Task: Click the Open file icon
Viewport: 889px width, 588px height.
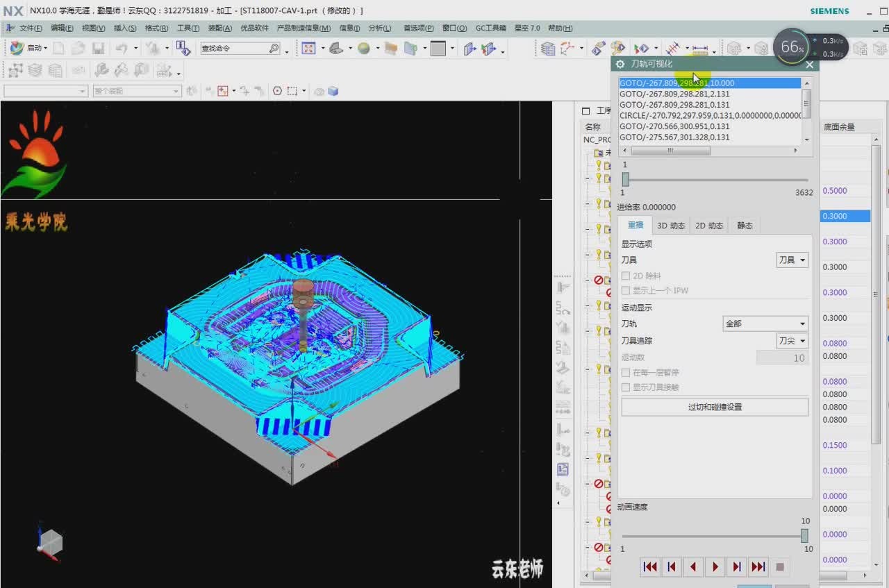Action: [x=78, y=48]
